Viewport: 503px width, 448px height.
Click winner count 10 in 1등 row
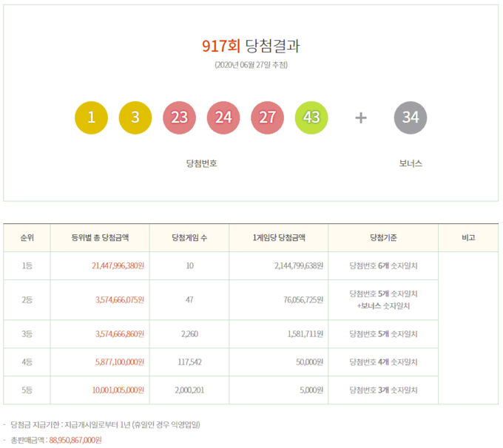pyautogui.click(x=189, y=266)
